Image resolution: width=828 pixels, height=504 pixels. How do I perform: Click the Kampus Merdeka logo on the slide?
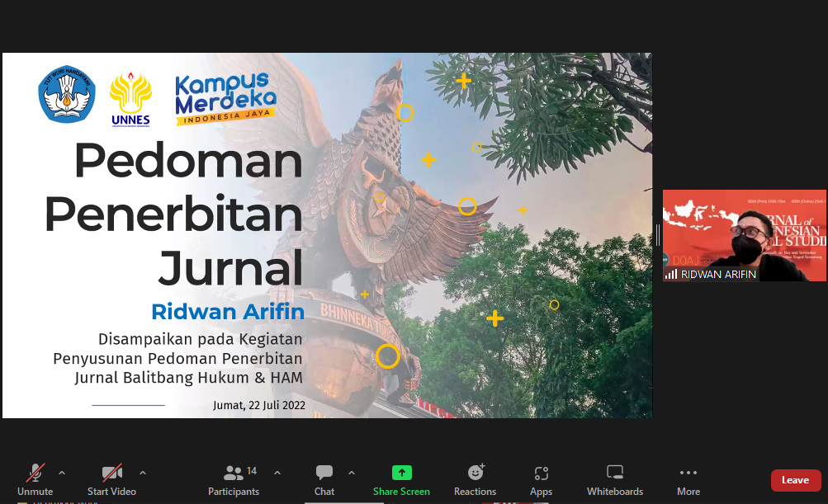pyautogui.click(x=225, y=99)
